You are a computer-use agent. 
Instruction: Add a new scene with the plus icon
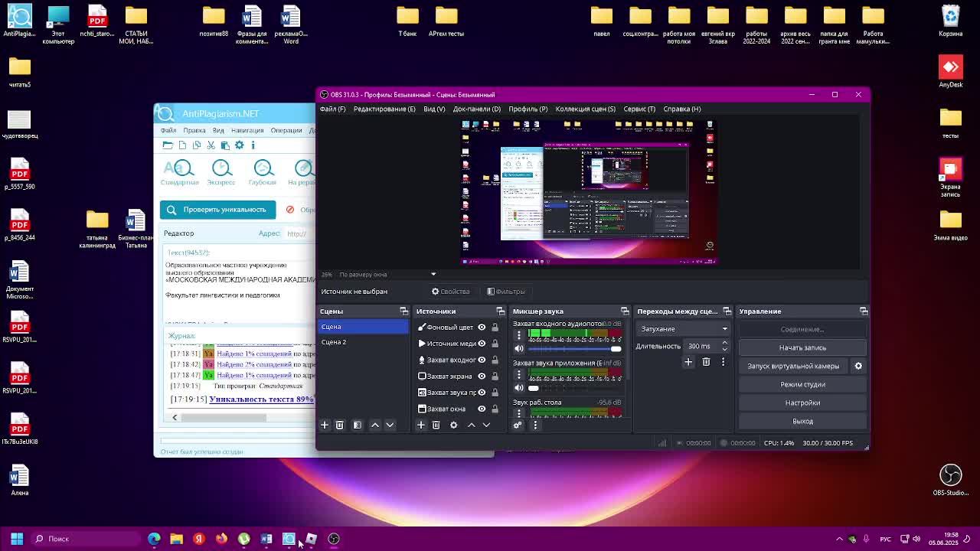(x=325, y=425)
